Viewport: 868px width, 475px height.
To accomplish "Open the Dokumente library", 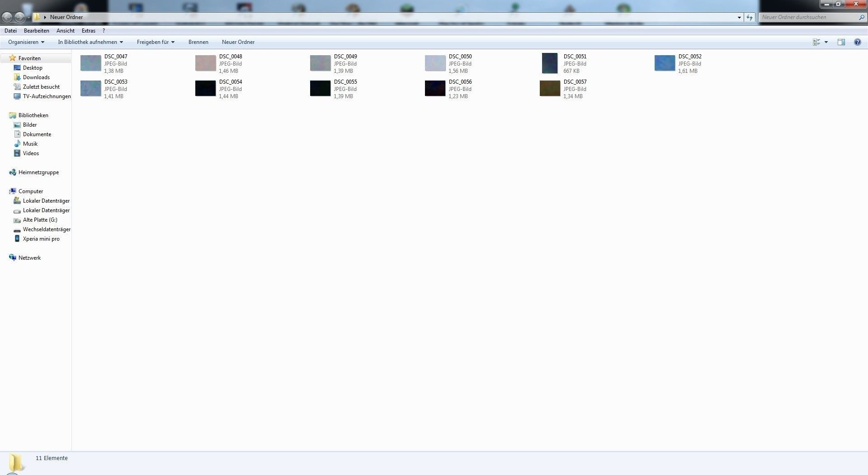I will [37, 134].
